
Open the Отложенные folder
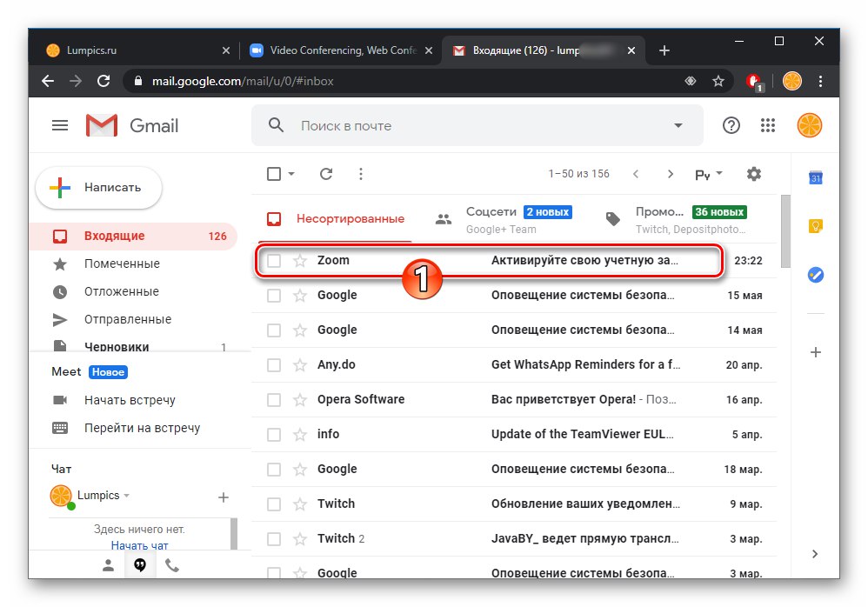[133, 291]
